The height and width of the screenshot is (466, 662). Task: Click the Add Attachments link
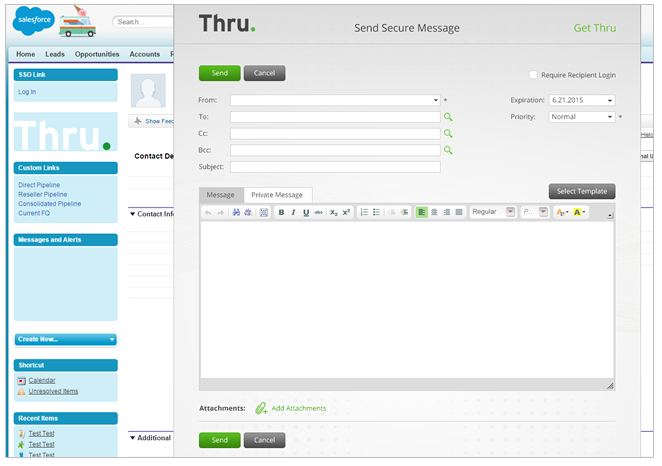(x=299, y=409)
